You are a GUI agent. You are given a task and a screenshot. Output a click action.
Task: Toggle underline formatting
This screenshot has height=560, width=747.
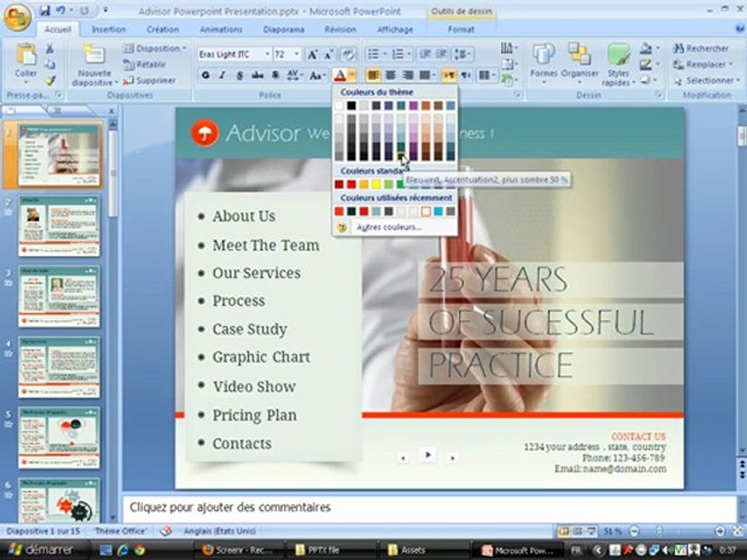click(240, 75)
